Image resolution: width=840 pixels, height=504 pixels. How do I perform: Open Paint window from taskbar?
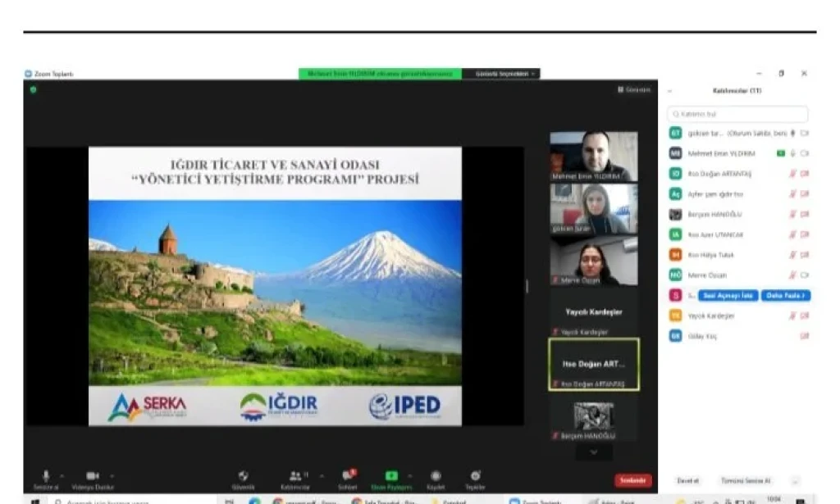coord(612,501)
